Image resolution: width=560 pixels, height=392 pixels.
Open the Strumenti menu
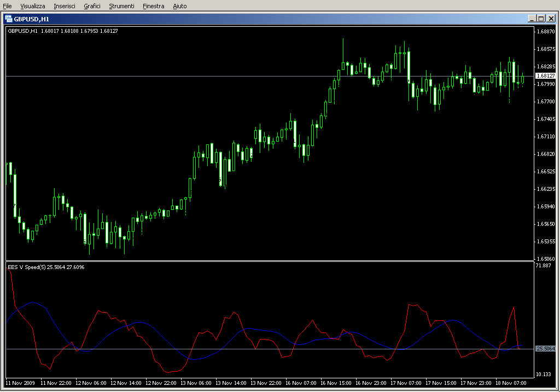tap(121, 6)
